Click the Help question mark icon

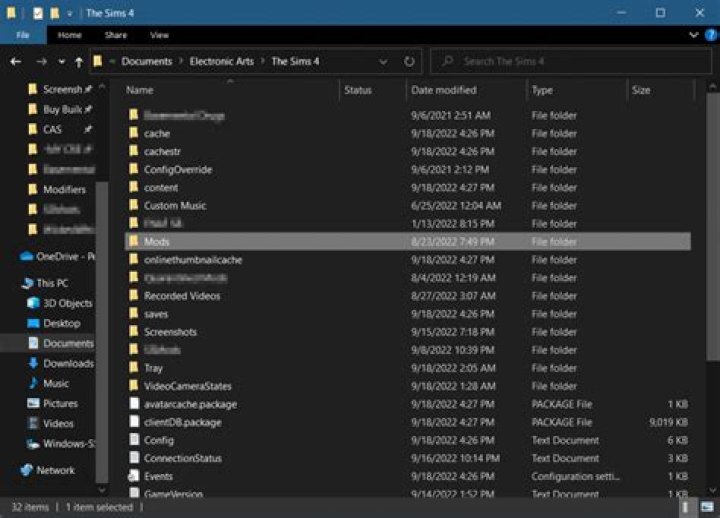709,35
